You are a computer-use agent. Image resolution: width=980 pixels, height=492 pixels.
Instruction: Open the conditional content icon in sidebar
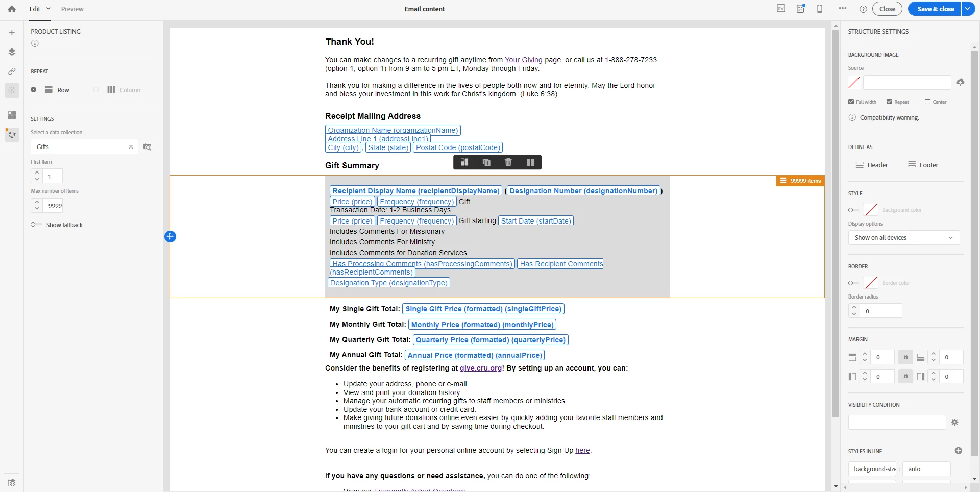tap(12, 90)
